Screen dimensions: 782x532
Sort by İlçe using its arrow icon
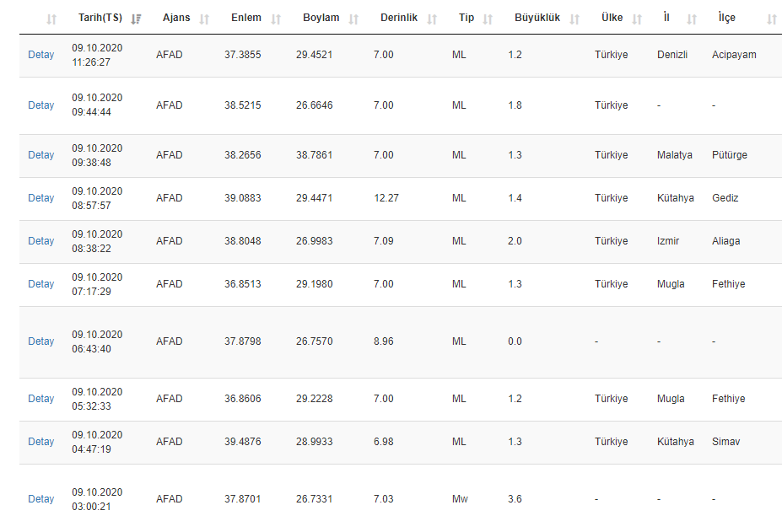coord(772,19)
